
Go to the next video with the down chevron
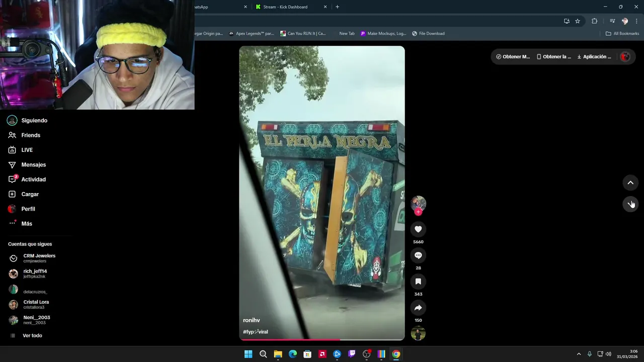pos(630,204)
